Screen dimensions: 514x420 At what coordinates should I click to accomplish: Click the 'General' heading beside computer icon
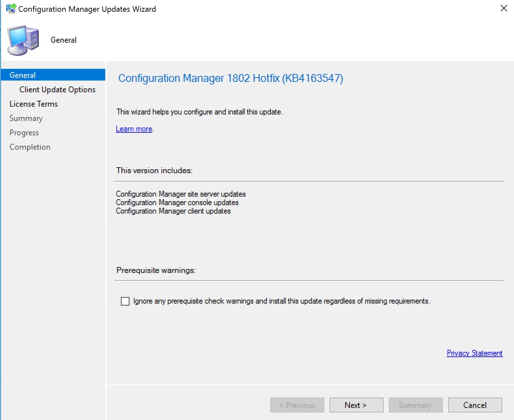click(64, 40)
